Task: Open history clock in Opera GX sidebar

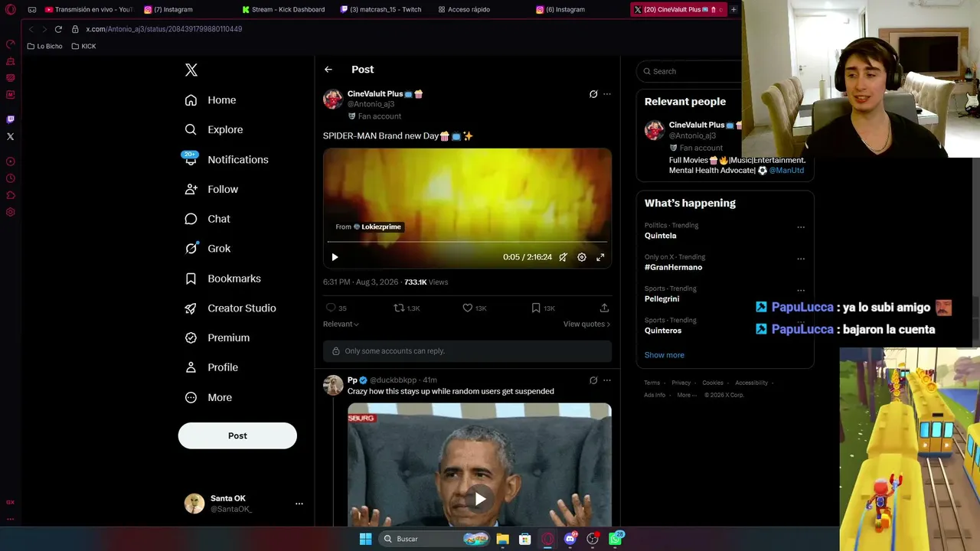Action: (11, 178)
